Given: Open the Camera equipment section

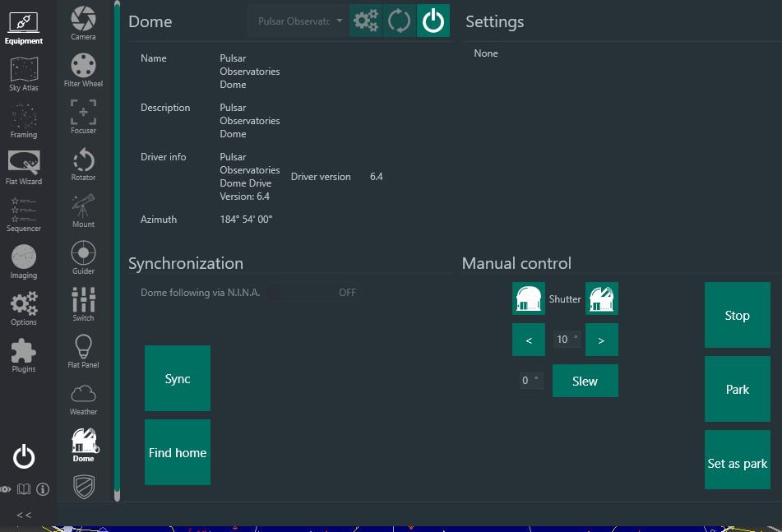Looking at the screenshot, I should pos(83,22).
